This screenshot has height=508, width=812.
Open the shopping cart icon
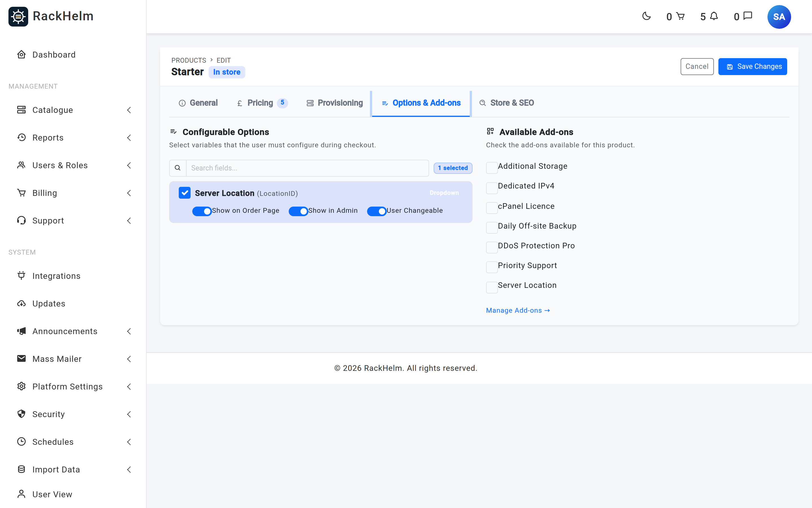680,16
